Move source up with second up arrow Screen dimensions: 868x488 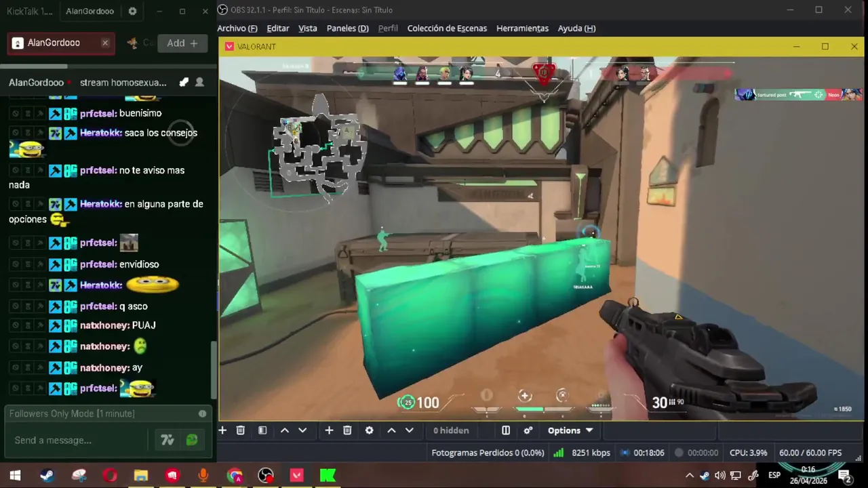(x=391, y=430)
